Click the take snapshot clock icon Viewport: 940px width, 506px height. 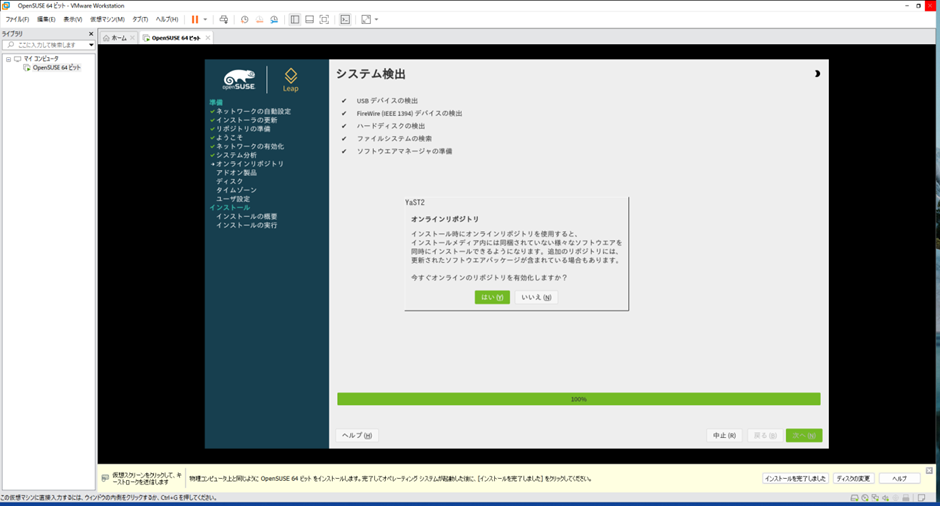click(245, 19)
